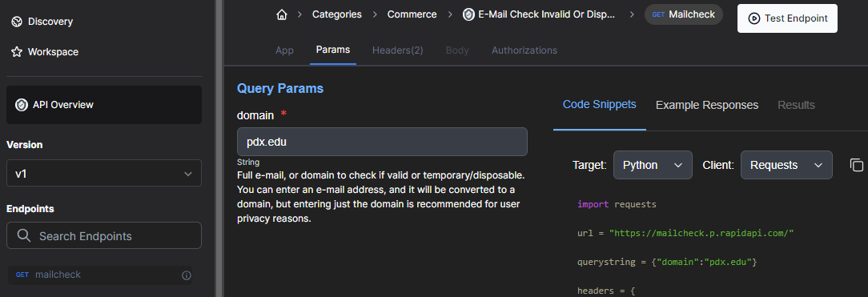Click the search magnifier icon in Endpoints
This screenshot has width=868, height=297.
tap(24, 235)
